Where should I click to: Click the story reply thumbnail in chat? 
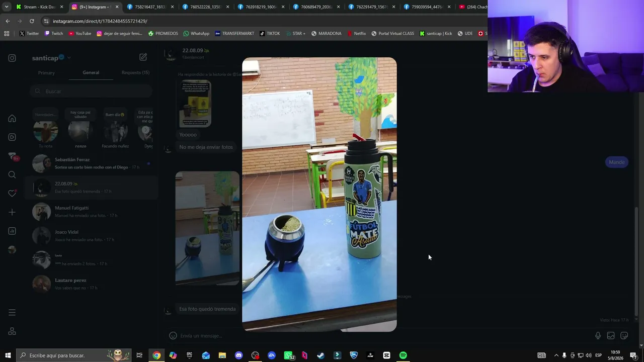pos(195,104)
